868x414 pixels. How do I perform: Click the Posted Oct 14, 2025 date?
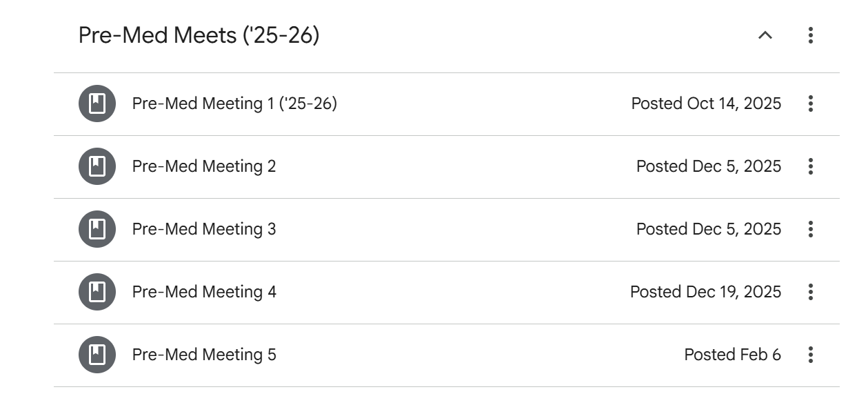[706, 104]
